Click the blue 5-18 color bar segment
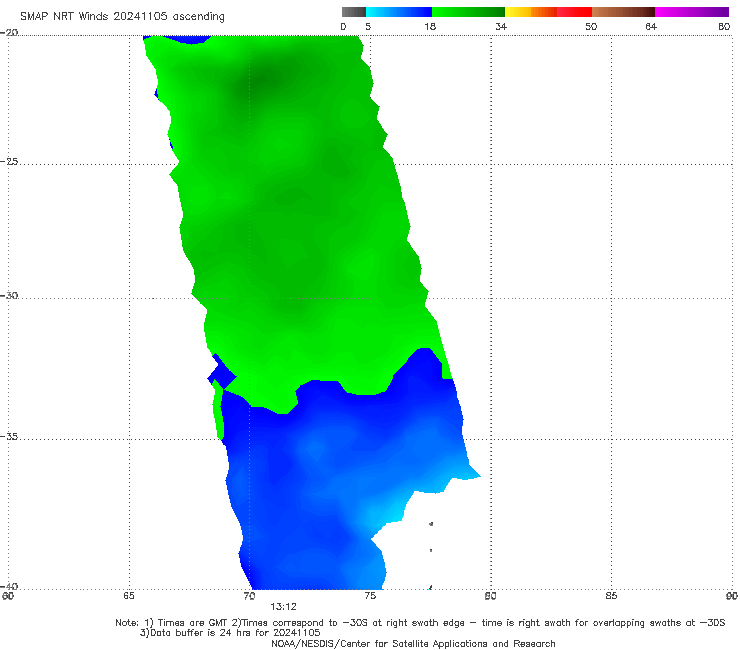 click(x=399, y=12)
